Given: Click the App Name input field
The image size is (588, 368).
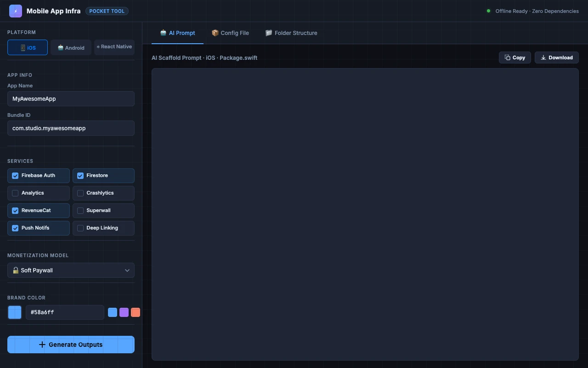Looking at the screenshot, I should (x=71, y=98).
